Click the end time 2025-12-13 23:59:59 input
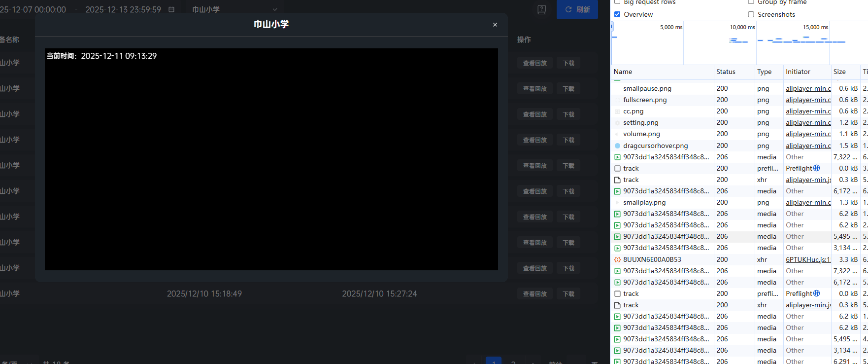Viewport: 868px width, 364px height. [123, 9]
